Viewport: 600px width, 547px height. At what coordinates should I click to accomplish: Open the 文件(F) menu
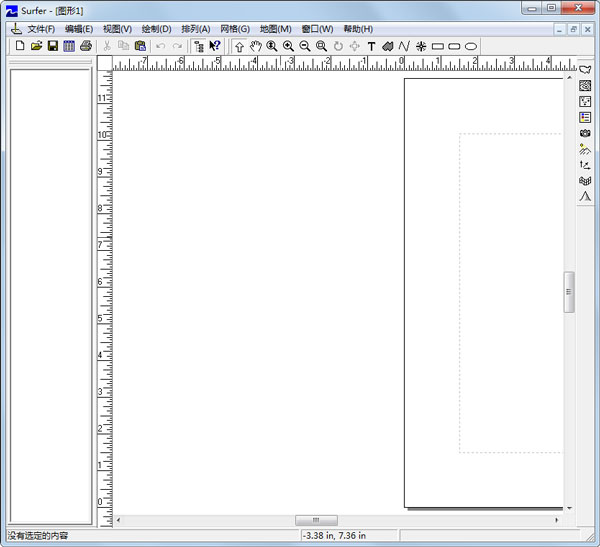[41, 29]
